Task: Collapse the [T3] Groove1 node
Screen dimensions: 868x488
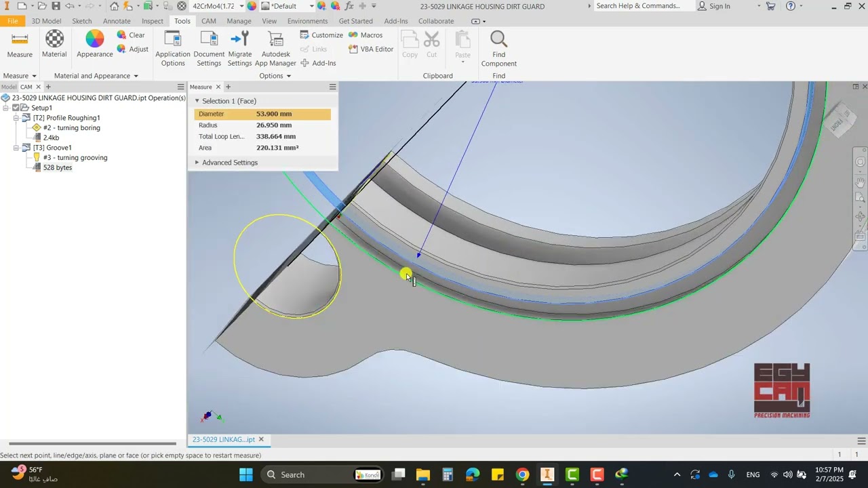Action: (16, 148)
